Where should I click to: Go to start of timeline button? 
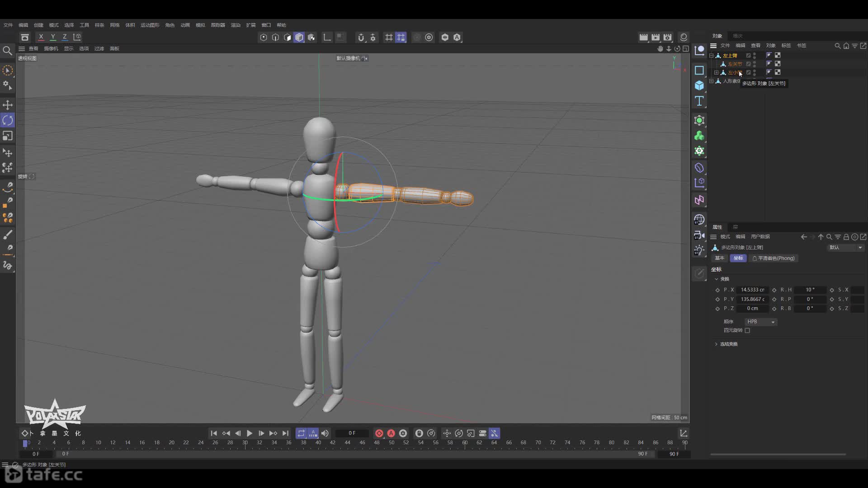(214, 433)
